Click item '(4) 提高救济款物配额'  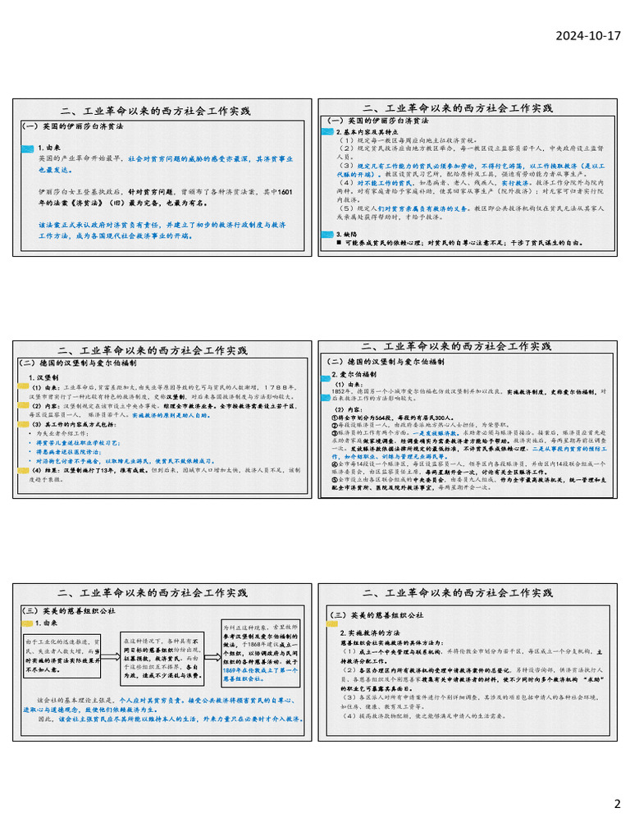point(424,715)
